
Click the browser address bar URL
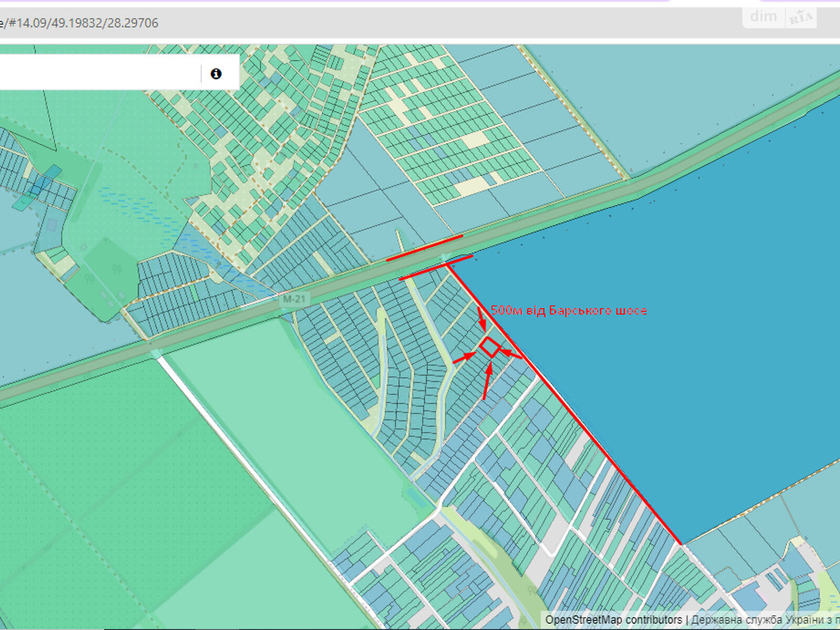click(79, 23)
